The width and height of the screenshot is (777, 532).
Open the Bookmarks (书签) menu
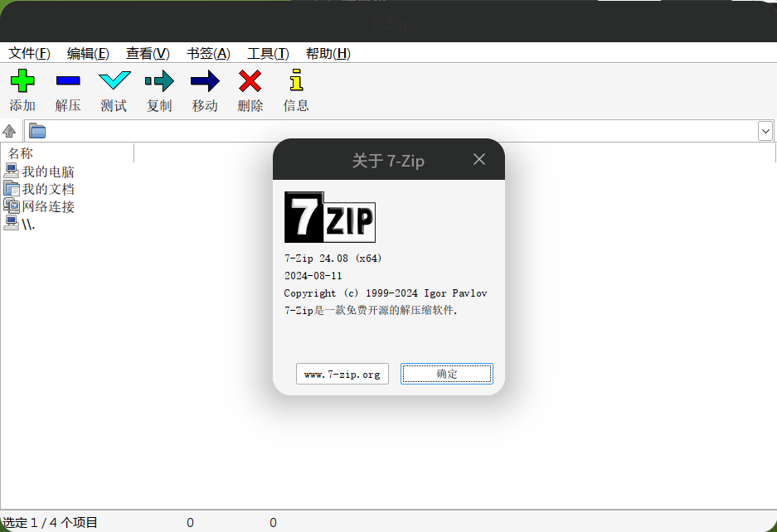(208, 53)
